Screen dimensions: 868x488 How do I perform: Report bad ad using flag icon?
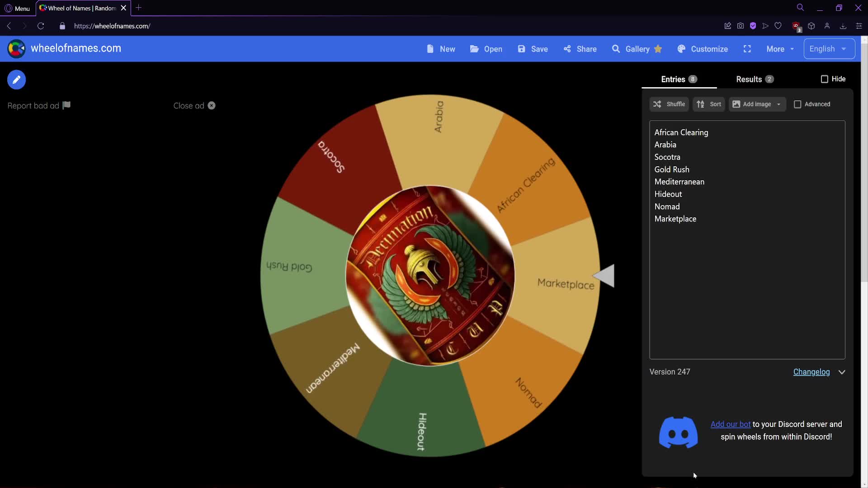click(66, 105)
